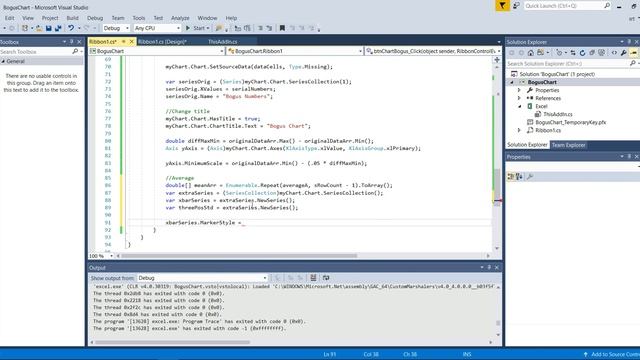640x360 pixels.
Task: Click the Save icon in the toolbar
Action: pos(49,28)
